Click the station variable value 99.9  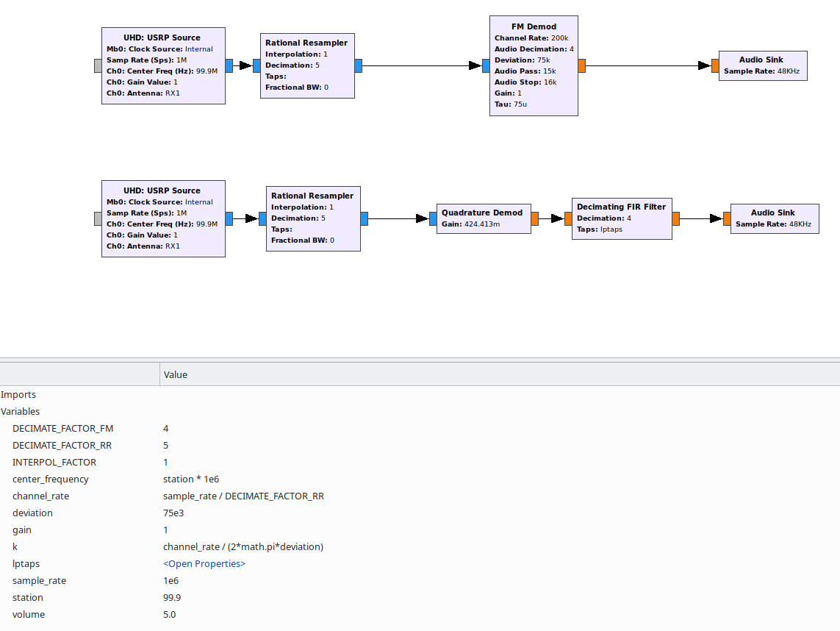point(172,598)
